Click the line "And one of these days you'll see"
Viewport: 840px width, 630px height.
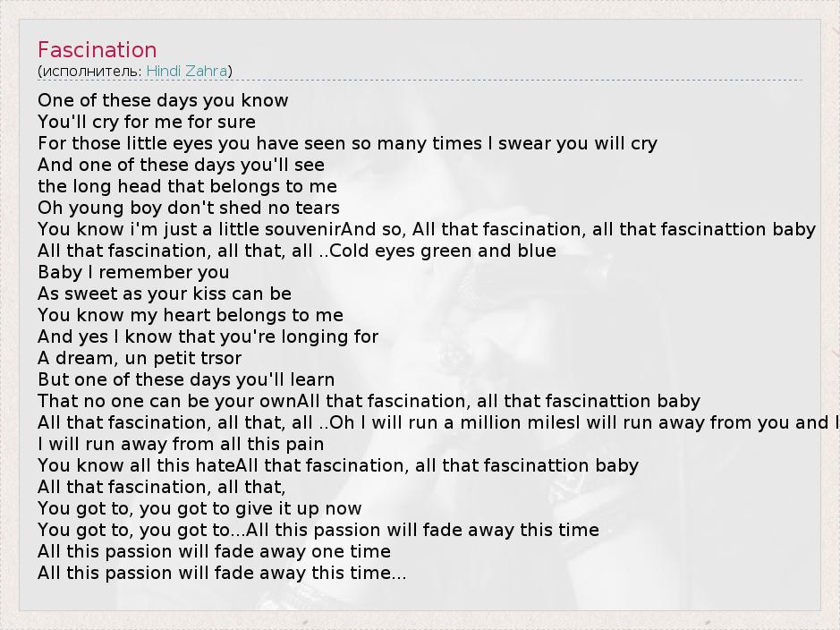point(181,165)
